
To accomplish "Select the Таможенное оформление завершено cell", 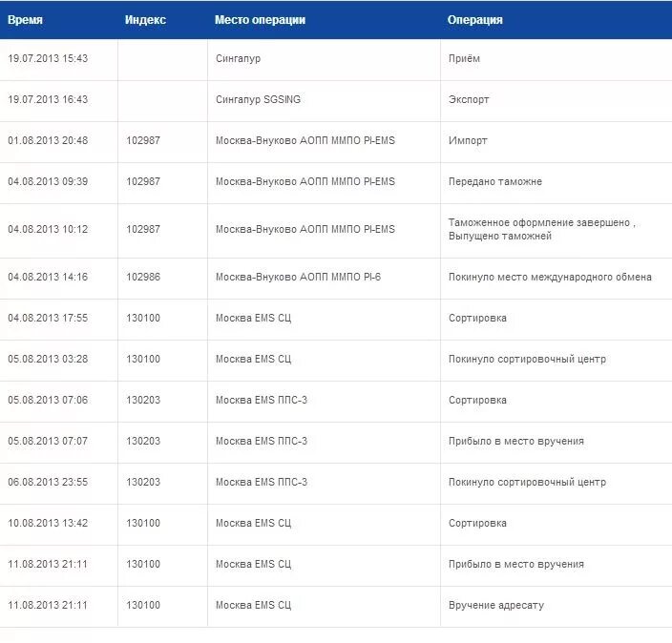I will point(542,229).
